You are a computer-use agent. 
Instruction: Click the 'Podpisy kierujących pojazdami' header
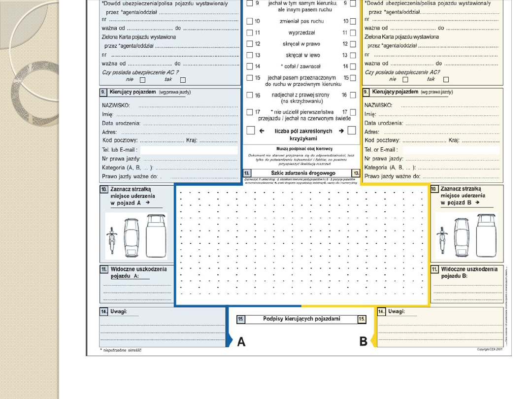click(301, 319)
